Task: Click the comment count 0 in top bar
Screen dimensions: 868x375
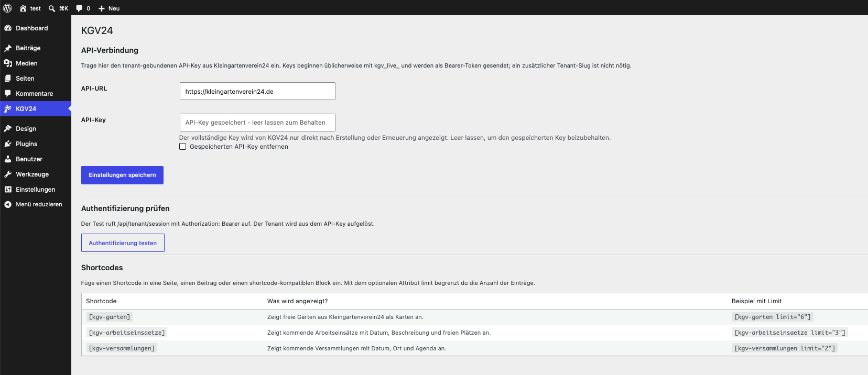Action: click(x=88, y=8)
